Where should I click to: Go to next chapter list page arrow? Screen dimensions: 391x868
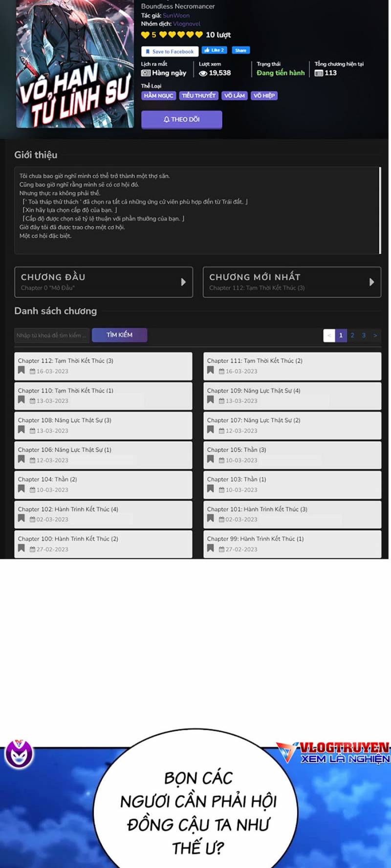(375, 335)
